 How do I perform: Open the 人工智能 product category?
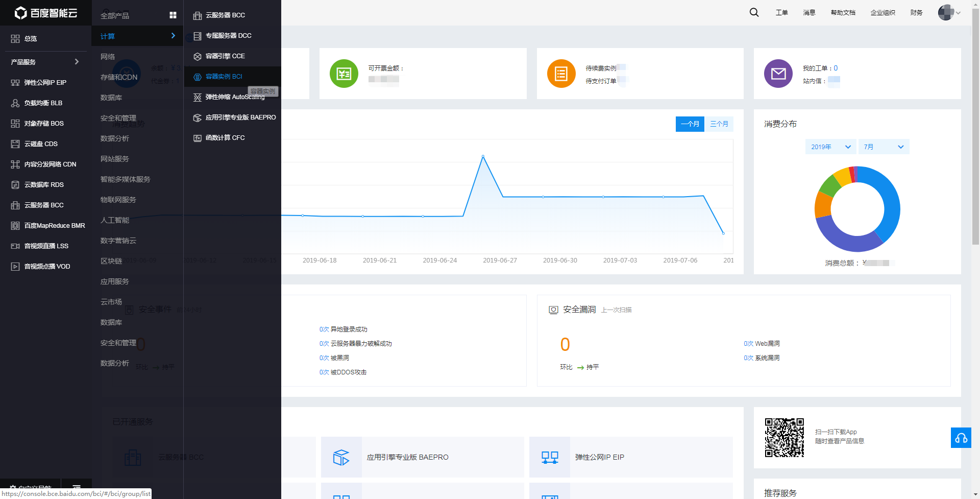(115, 220)
